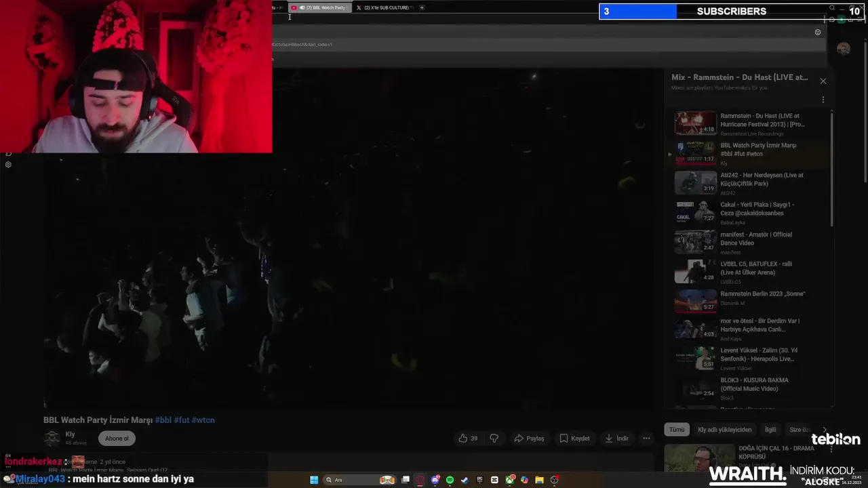
Task: Open the YouTube account avatar
Action: pyautogui.click(x=844, y=49)
